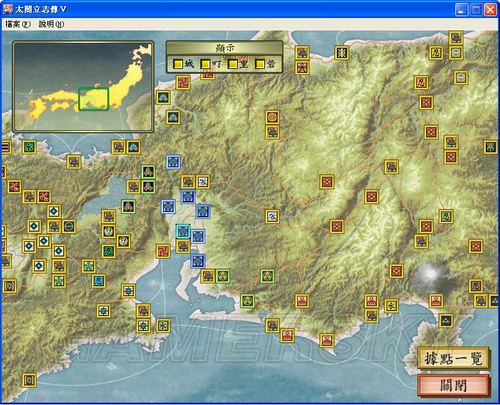Click the window's title bar app icon
The height and width of the screenshot is (405, 500).
click(x=7, y=9)
